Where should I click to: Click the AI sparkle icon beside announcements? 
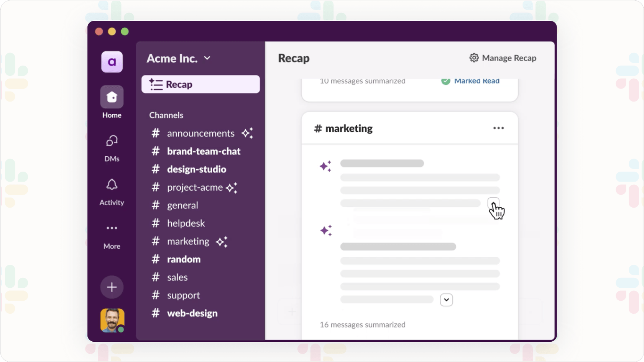(x=248, y=133)
